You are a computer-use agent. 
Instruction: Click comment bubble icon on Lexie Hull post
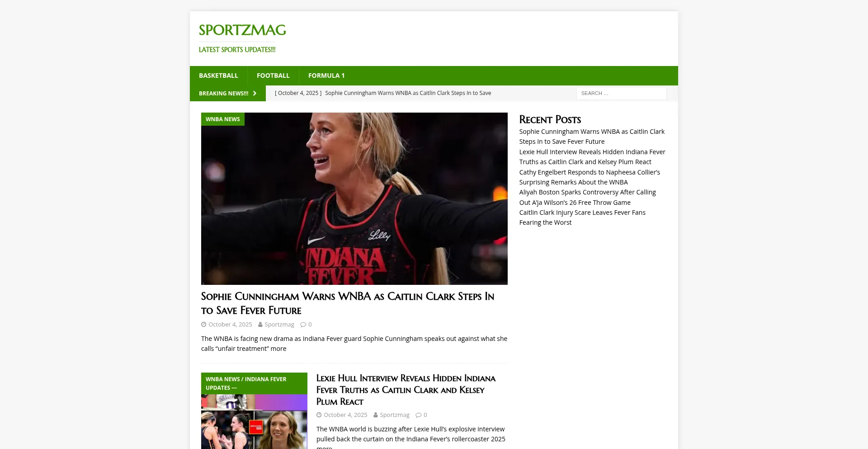(x=418, y=415)
